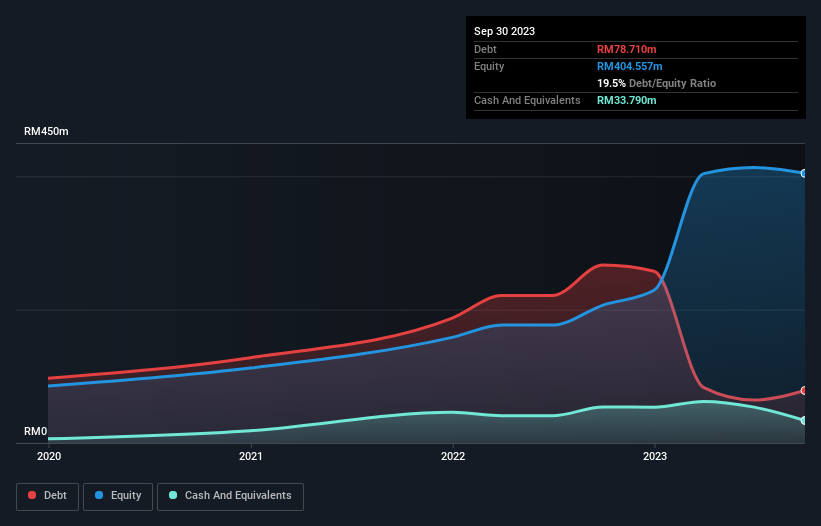Click Cash And Equivalents label in tooltip

point(527,100)
